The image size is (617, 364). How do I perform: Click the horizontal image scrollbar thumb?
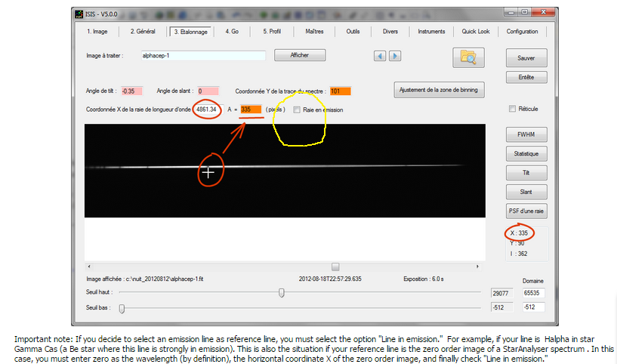coord(335,267)
